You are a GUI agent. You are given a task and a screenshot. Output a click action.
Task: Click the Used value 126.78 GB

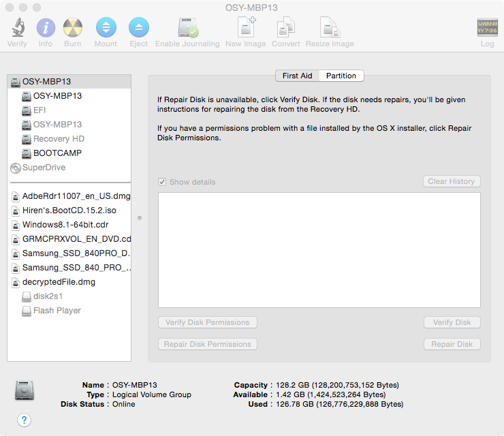tap(339, 404)
